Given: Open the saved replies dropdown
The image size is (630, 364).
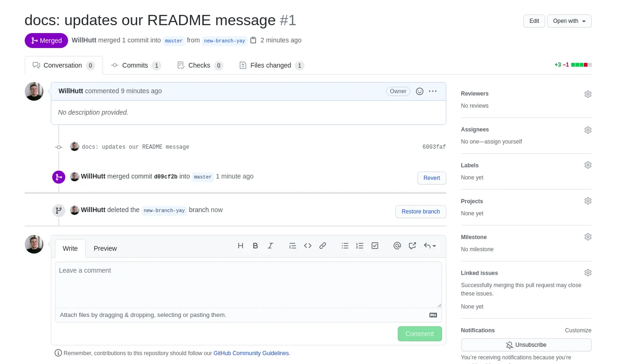Looking at the screenshot, I should [429, 246].
